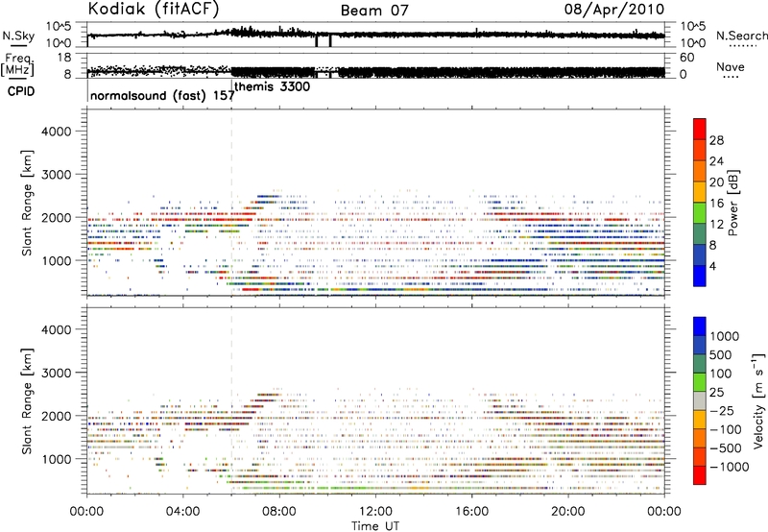Click the "-100" label on the velocity color bar
Screen dimensions: 768x532
726,429
